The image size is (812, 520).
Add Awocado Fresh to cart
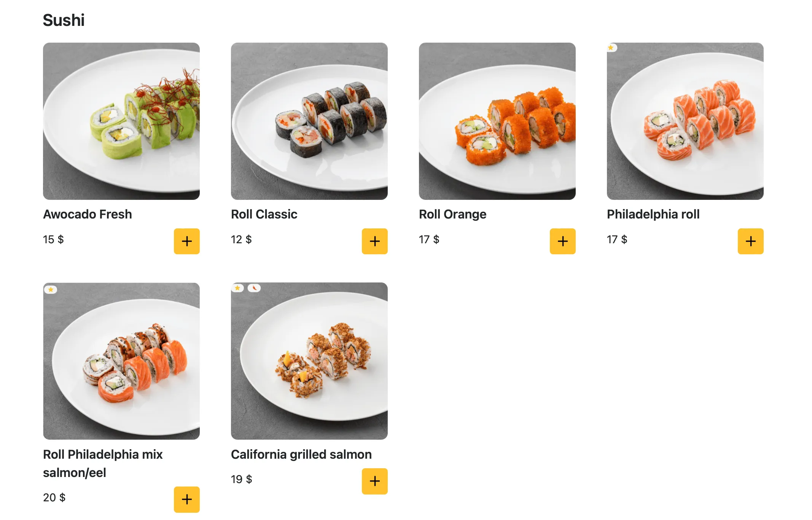[186, 241]
